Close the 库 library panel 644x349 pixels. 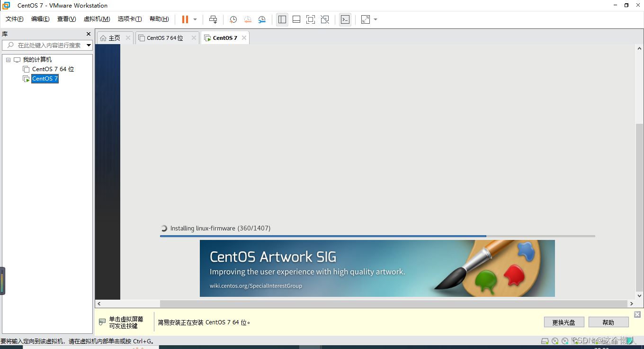89,34
